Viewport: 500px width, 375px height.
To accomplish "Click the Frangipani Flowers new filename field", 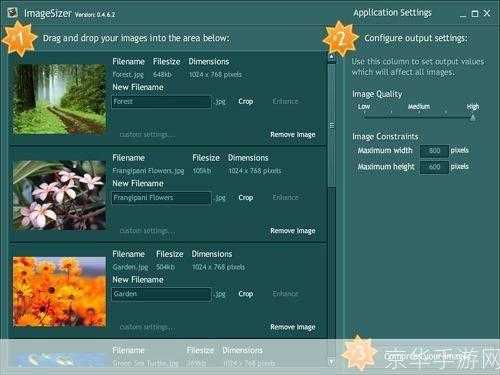I will click(x=161, y=198).
